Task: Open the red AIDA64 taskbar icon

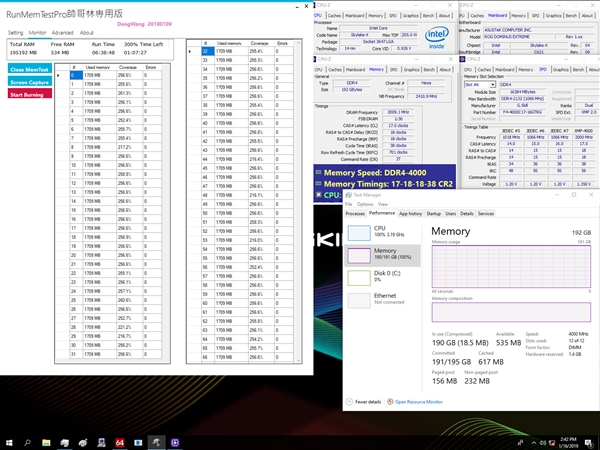Action: tap(120, 443)
